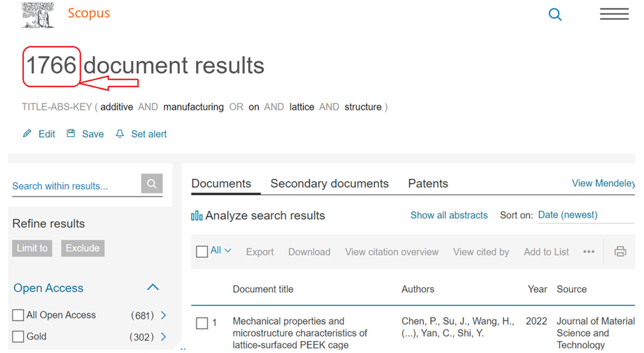The image size is (644, 353).
Task: Submit search within results magnifier button
Action: click(152, 184)
